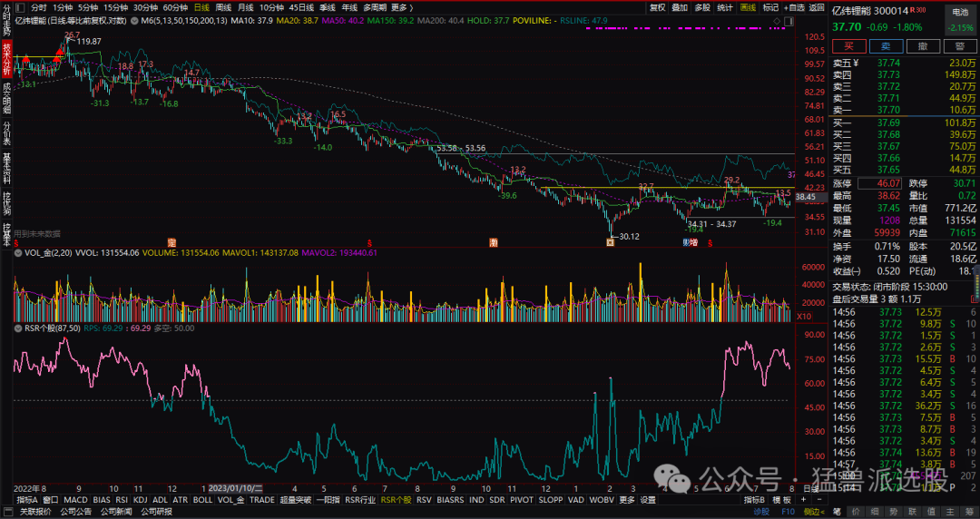The width and height of the screenshot is (980, 519).
Task: Select MACD indicator tab
Action: click(x=75, y=500)
